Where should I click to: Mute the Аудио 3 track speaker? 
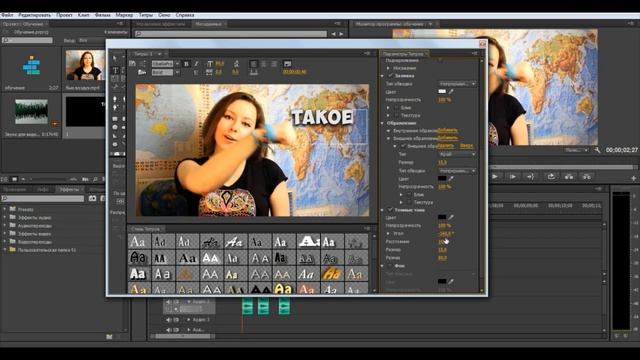[x=169, y=320]
